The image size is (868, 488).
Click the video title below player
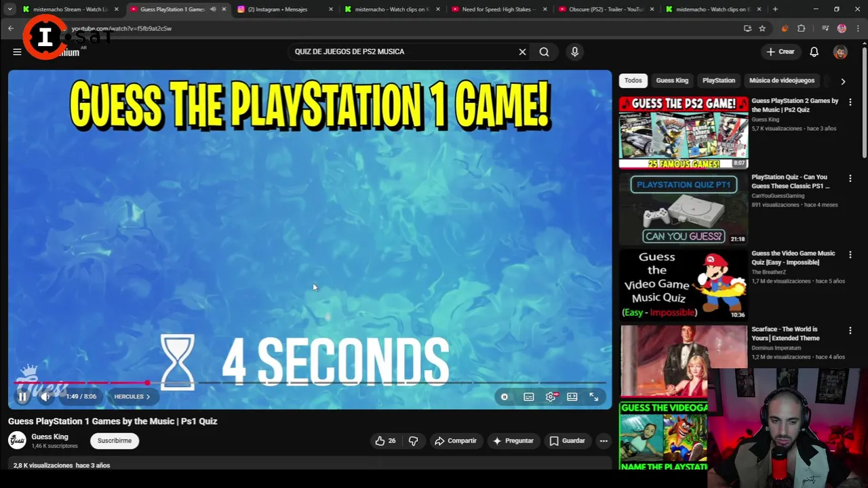click(113, 422)
